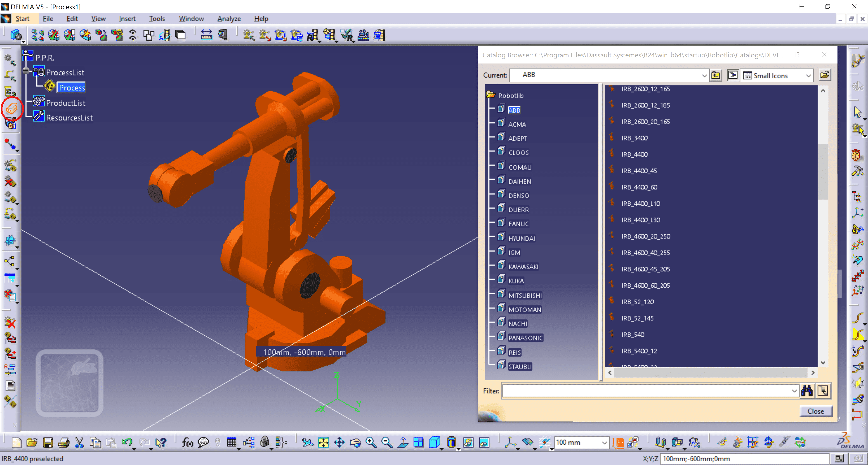Open the Browse another catalog folder icon
868x465 pixels.
[x=824, y=75]
